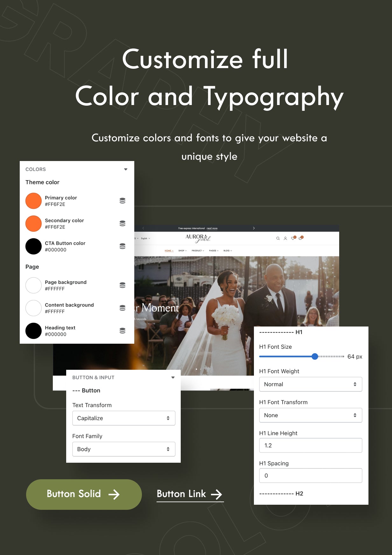Viewport: 392px width, 555px height.
Task: Click the H1 Line Height input field
Action: 311,446
